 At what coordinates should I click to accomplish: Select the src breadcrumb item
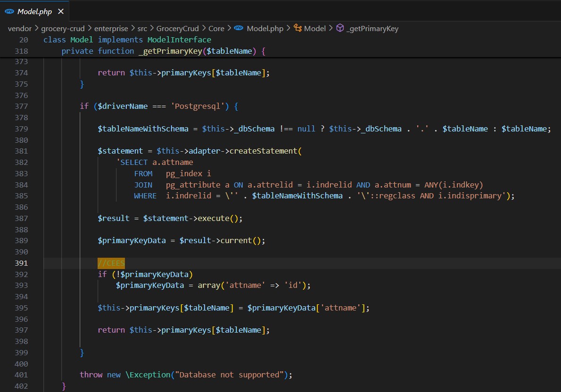point(142,28)
